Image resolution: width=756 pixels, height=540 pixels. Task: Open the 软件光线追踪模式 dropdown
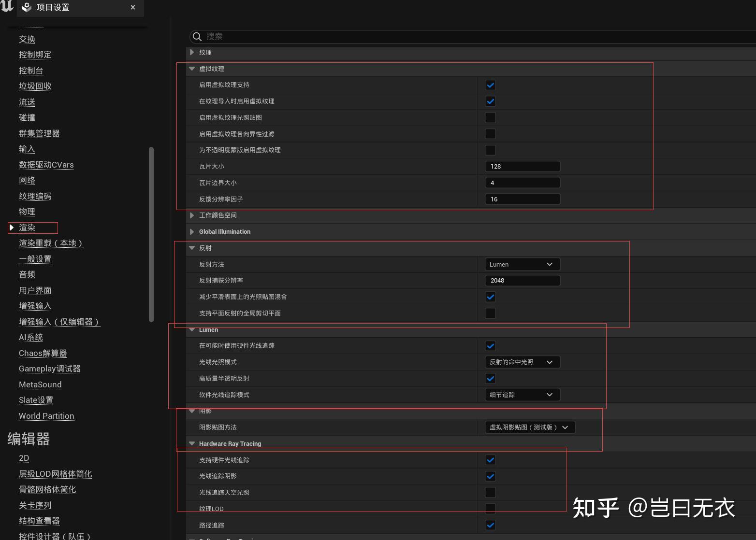[522, 395]
